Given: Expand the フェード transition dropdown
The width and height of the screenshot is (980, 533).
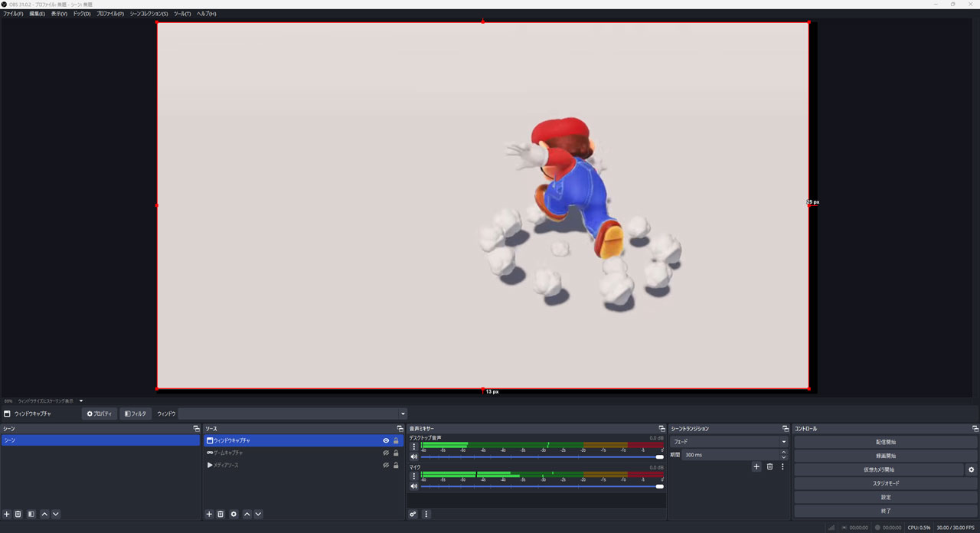Looking at the screenshot, I should tap(783, 442).
